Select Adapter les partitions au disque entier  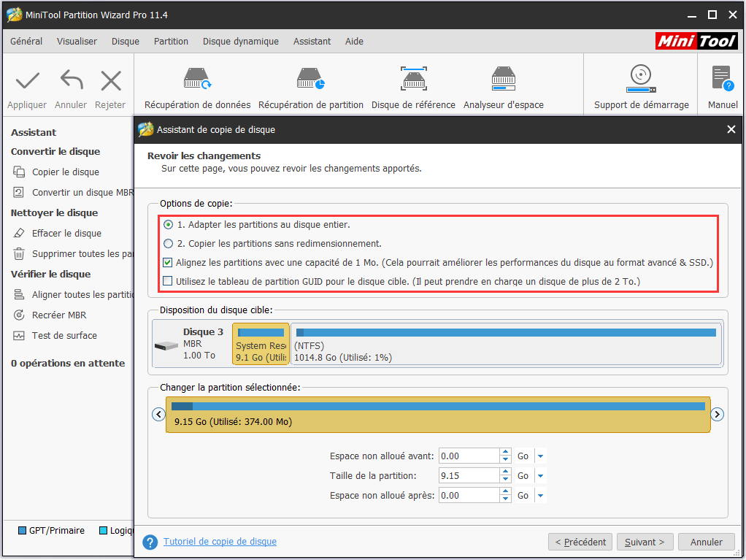[168, 225]
